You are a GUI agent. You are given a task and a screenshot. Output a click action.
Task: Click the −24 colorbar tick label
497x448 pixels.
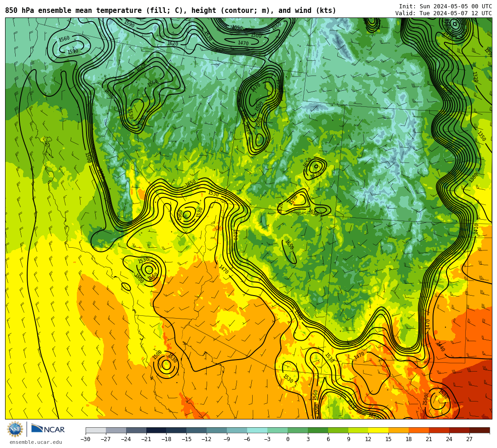pos(126,439)
